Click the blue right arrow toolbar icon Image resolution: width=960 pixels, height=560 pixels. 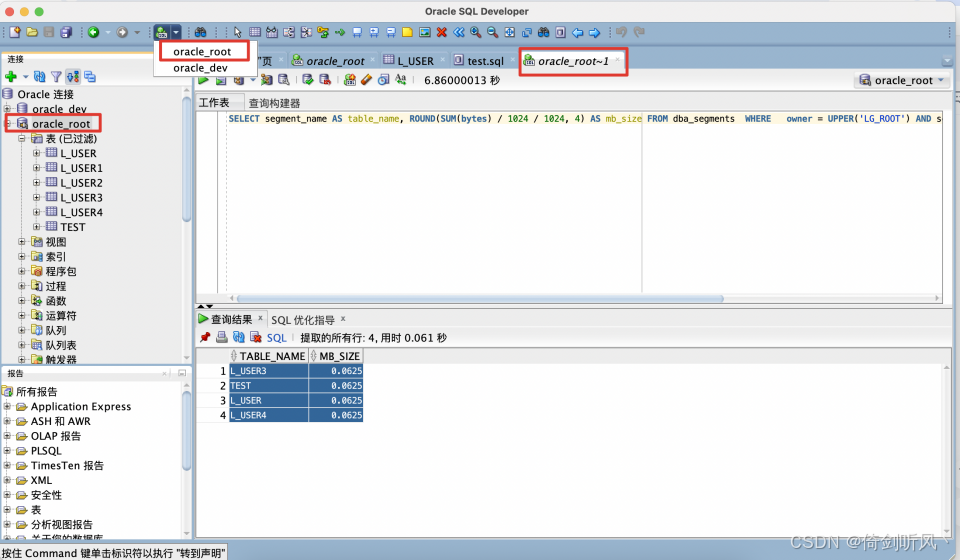[x=594, y=32]
